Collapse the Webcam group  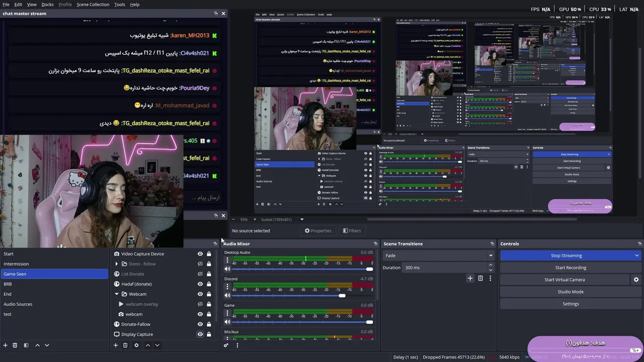pyautogui.click(x=117, y=294)
